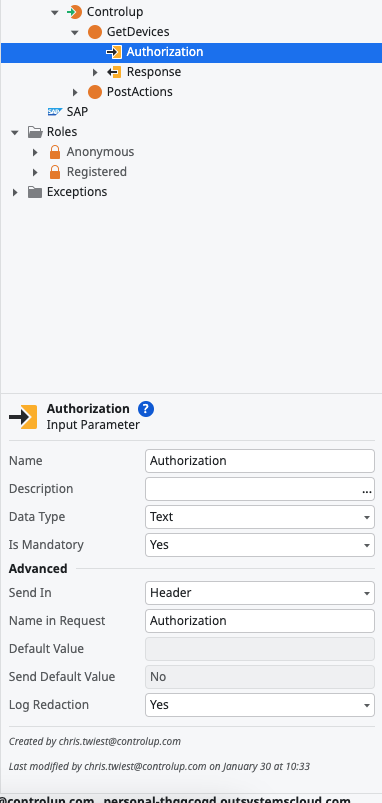Click the Name in Request field
The height and width of the screenshot is (803, 382).
[260, 621]
